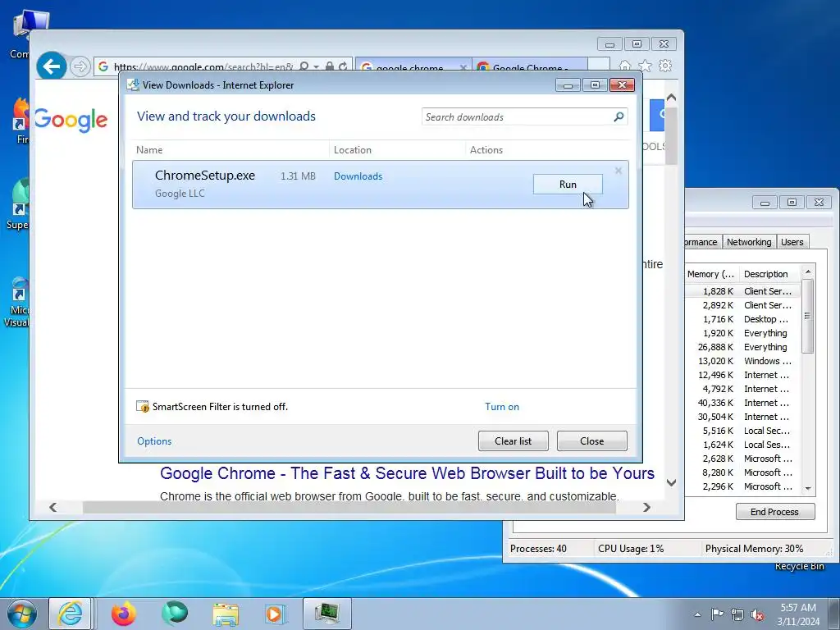Select the 40,336 K Internet process row
Image resolution: width=840 pixels, height=630 pixels.
pos(742,403)
